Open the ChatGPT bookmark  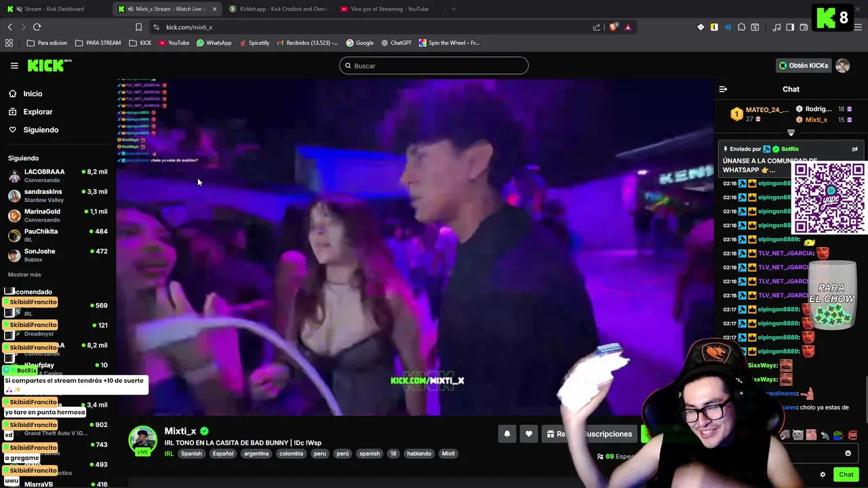(396, 43)
